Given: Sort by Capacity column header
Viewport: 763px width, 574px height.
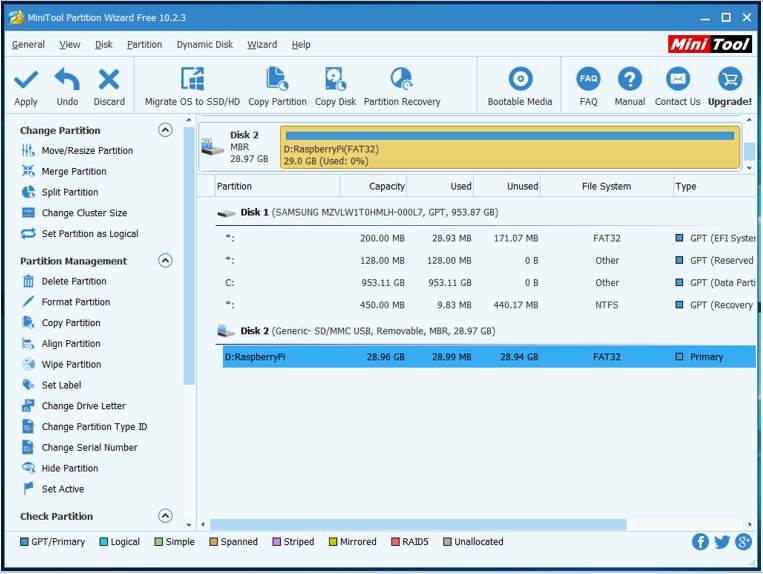Looking at the screenshot, I should tap(373, 186).
